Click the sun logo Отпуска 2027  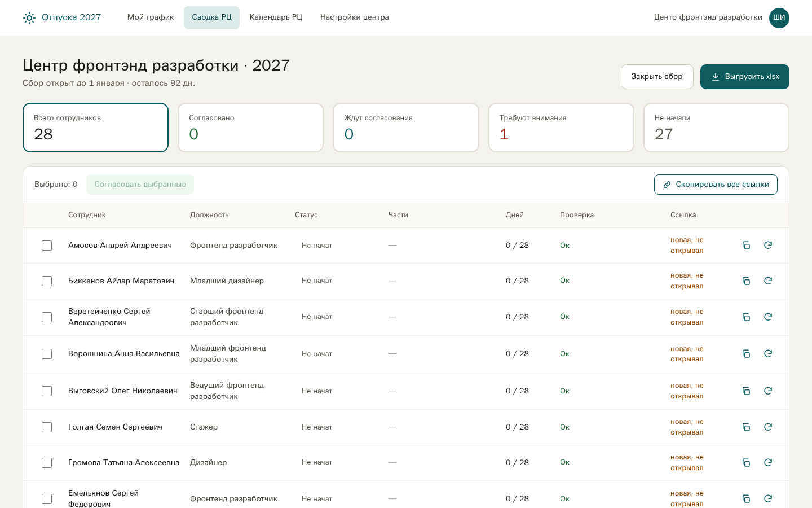coord(29,17)
